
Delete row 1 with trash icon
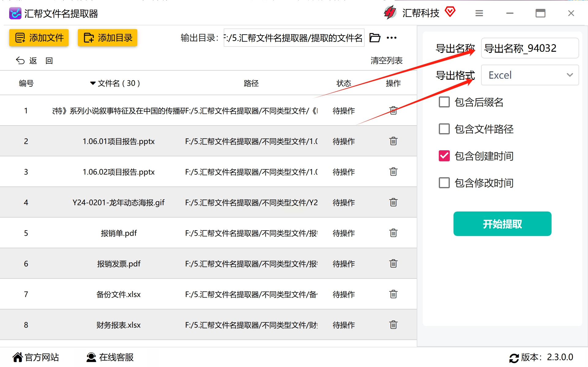[x=393, y=110]
